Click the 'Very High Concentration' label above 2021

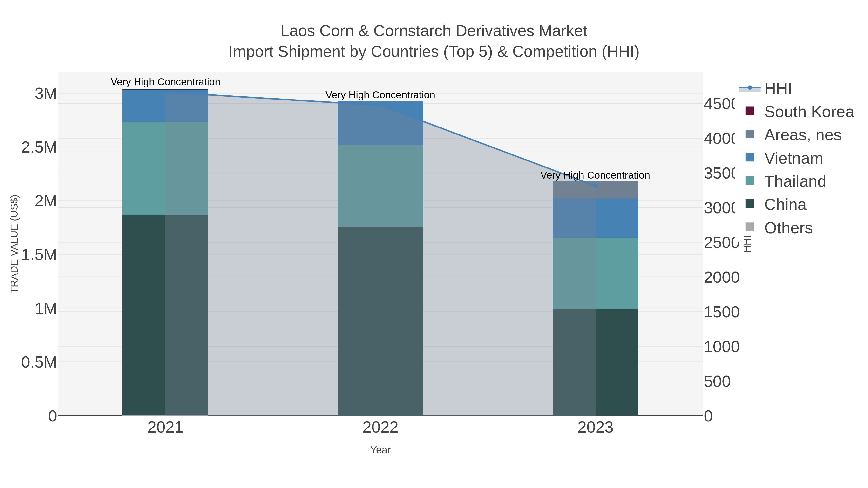(165, 82)
